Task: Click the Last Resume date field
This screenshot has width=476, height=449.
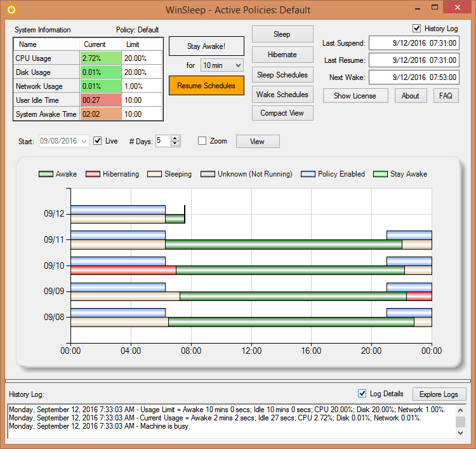Action: (414, 60)
